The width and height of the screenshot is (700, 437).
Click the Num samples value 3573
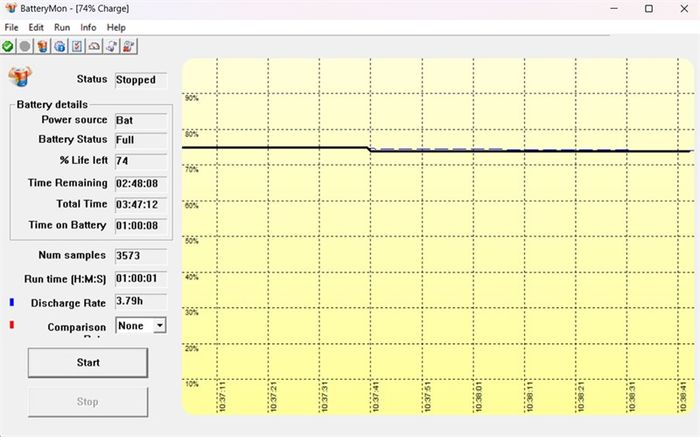(141, 256)
